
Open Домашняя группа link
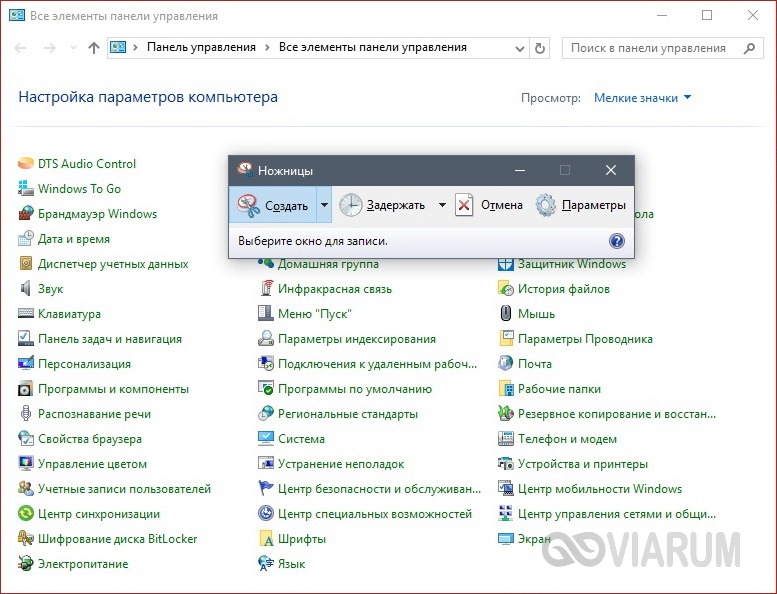[x=328, y=264]
